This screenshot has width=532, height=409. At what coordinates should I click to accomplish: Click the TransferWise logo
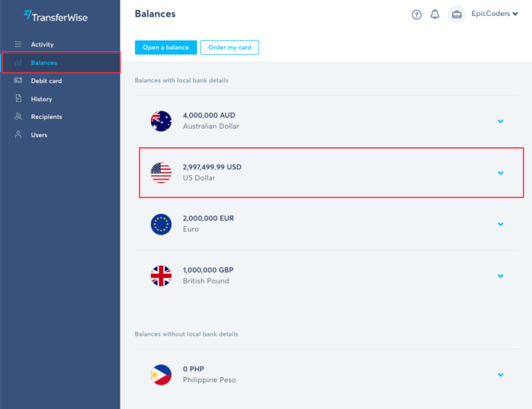[x=55, y=17]
